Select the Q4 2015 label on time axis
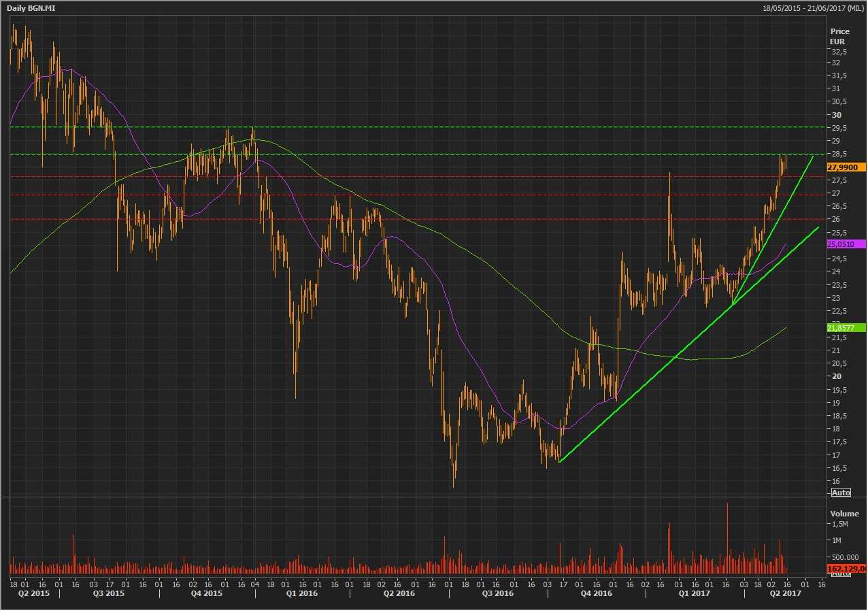This screenshot has height=611, width=868. point(206,594)
